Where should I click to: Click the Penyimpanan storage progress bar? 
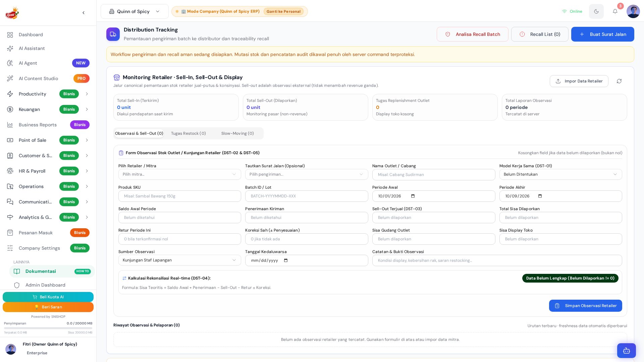pyautogui.click(x=48, y=328)
